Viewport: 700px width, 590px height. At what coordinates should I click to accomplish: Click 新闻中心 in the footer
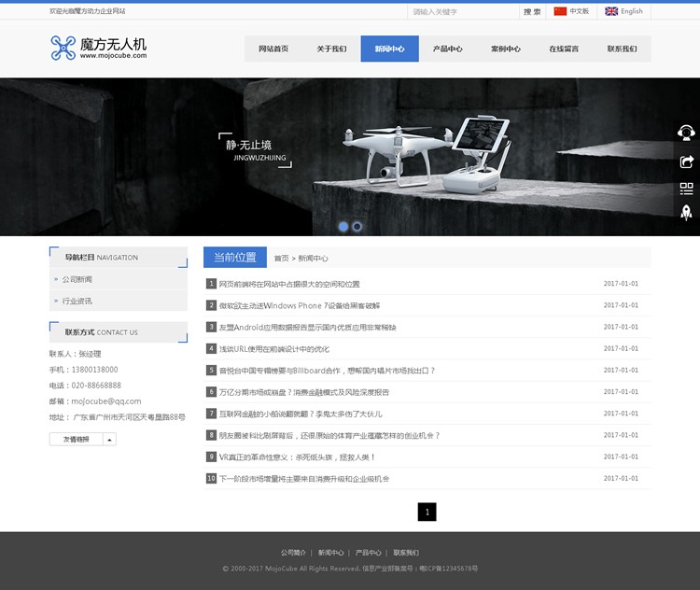tap(330, 553)
